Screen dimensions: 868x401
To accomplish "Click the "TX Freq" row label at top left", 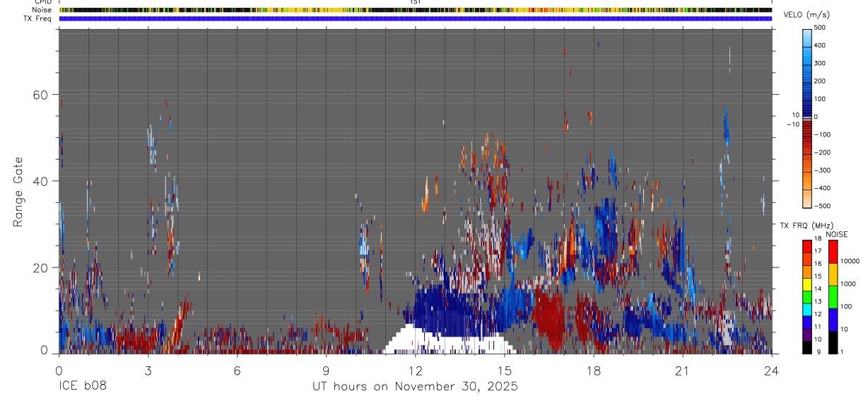I will pyautogui.click(x=38, y=18).
